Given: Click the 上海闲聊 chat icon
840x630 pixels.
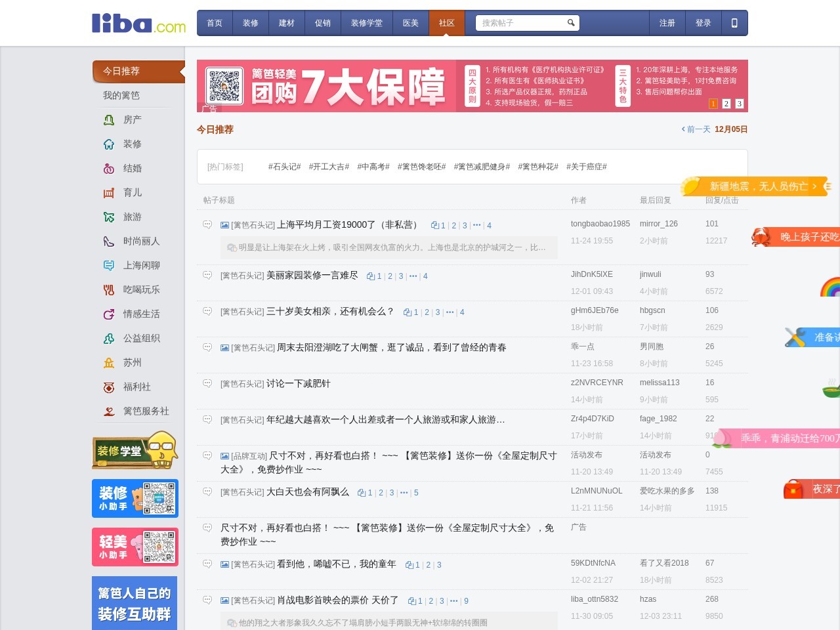Looking at the screenshot, I should click(x=109, y=265).
